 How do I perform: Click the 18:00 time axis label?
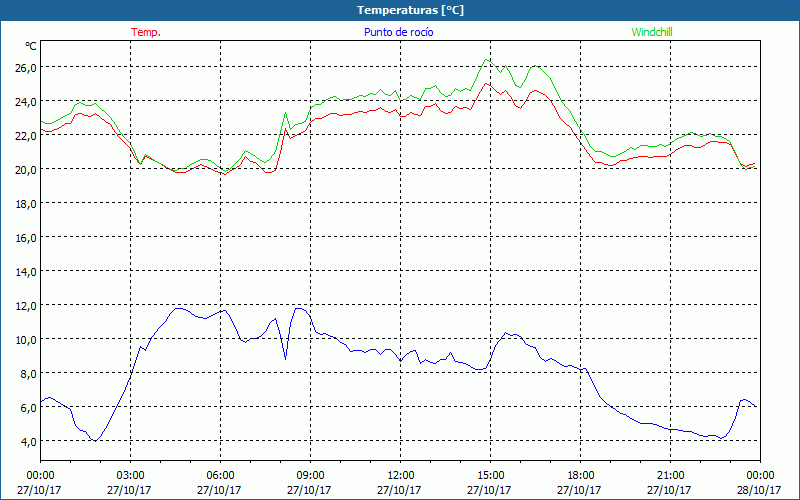tap(581, 476)
